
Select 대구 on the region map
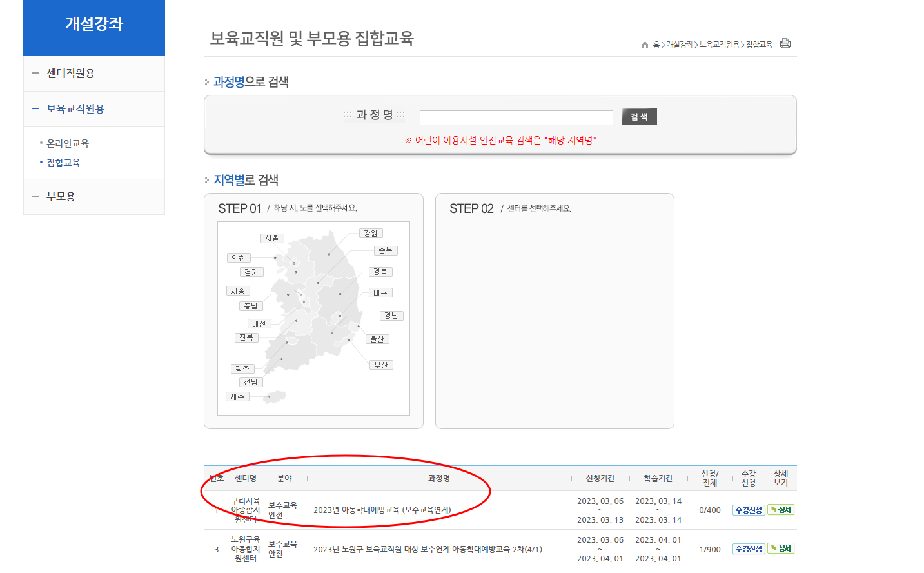(380, 293)
